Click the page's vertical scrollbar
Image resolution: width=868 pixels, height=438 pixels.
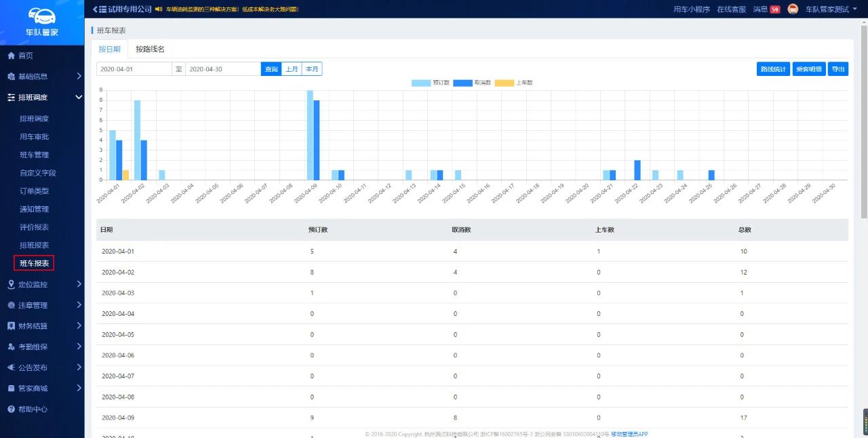pyautogui.click(x=864, y=122)
